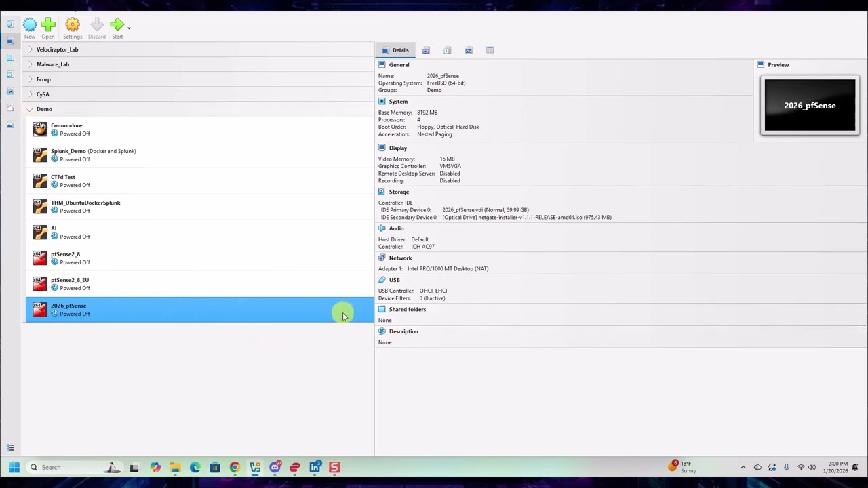Image resolution: width=868 pixels, height=488 pixels.
Task: Select the CTFd Test virtual machine
Action: (x=200, y=181)
